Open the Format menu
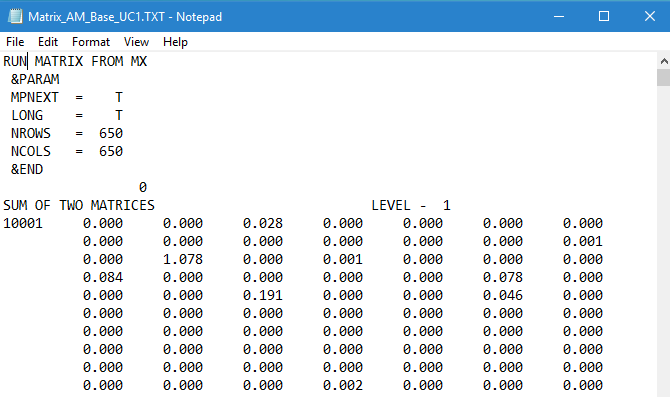This screenshot has height=397, width=670. pos(91,42)
